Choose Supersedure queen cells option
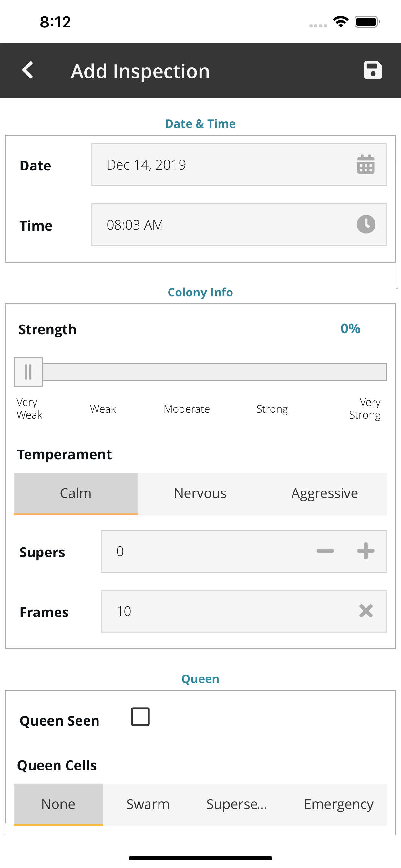Screen dimensions: 401x868 tap(237, 804)
